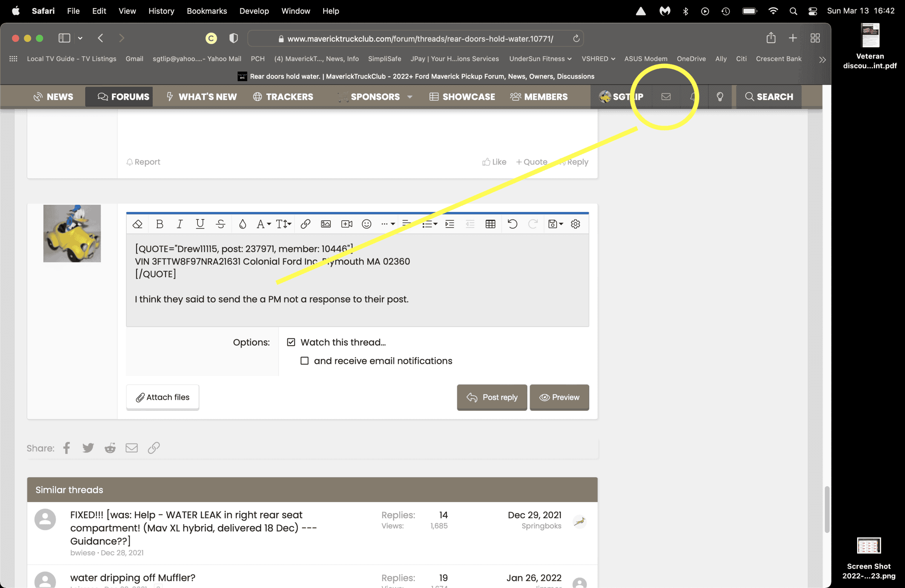
Task: Expand the SPONSORS dropdown arrow
Action: click(x=410, y=97)
